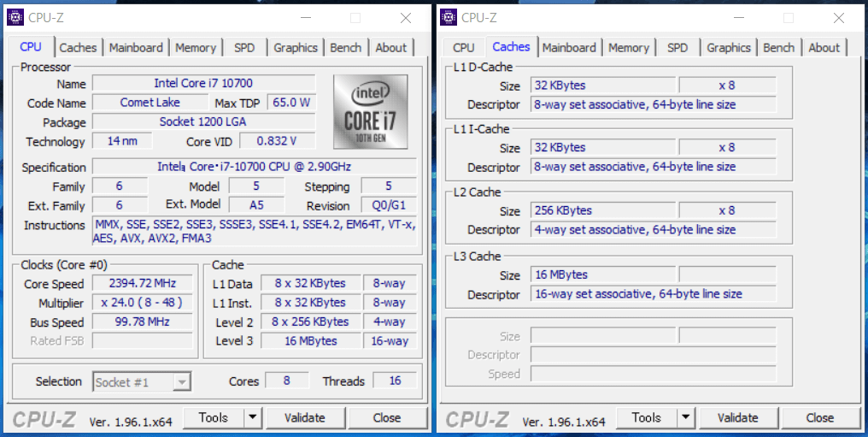Image resolution: width=868 pixels, height=437 pixels.
Task: Click the Multiplier value x 24.0 (8 - 48)
Action: point(143,303)
